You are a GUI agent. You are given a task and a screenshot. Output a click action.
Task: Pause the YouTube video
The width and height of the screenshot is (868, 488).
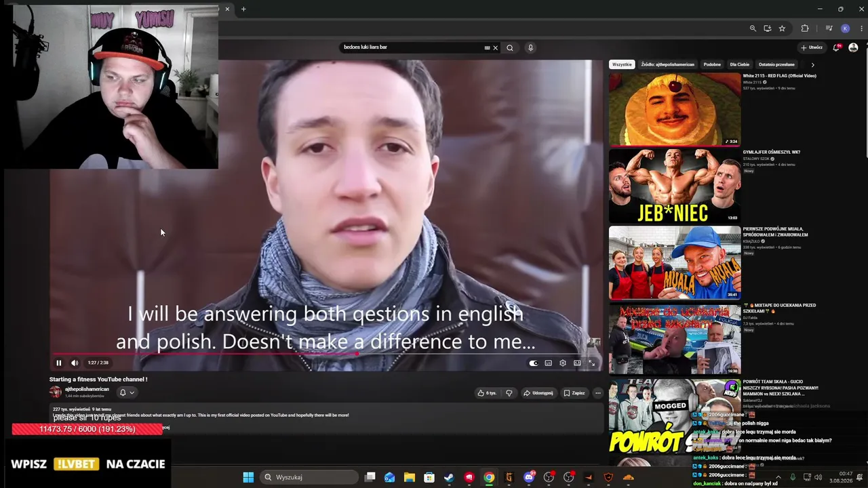[58, 363]
